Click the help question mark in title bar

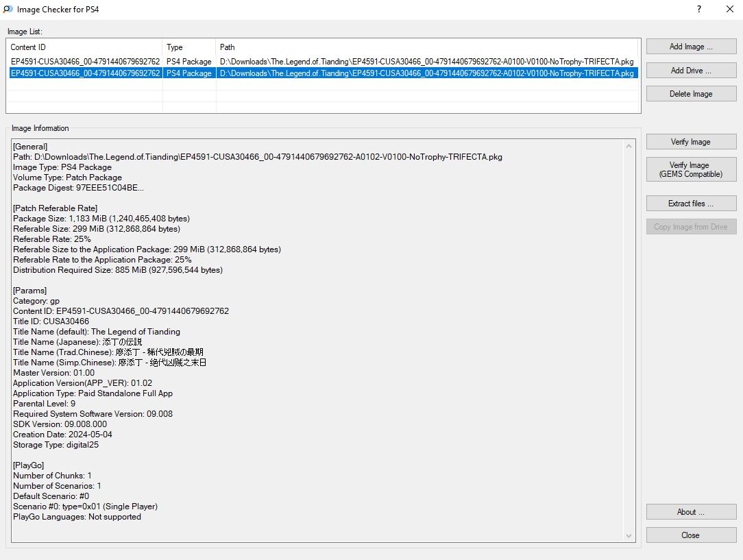[x=699, y=9]
